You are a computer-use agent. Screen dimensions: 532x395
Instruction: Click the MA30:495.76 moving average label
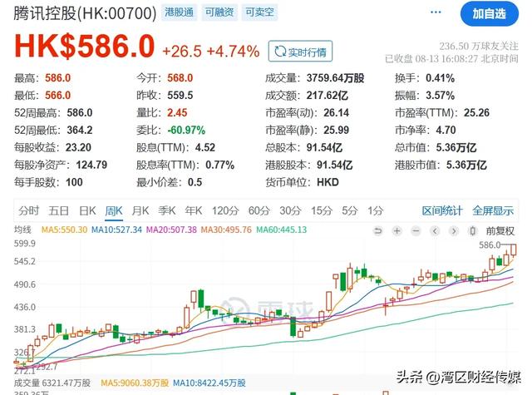(226, 230)
